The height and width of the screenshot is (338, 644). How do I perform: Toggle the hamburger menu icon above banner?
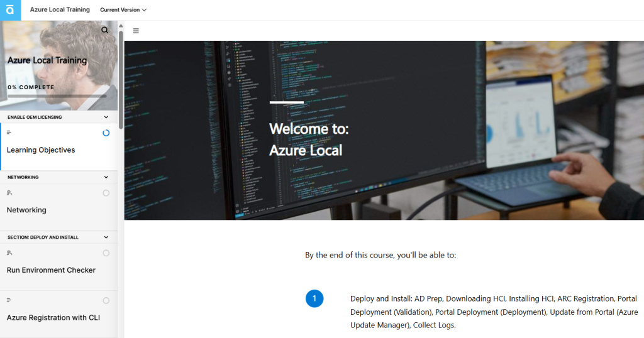[x=136, y=31]
